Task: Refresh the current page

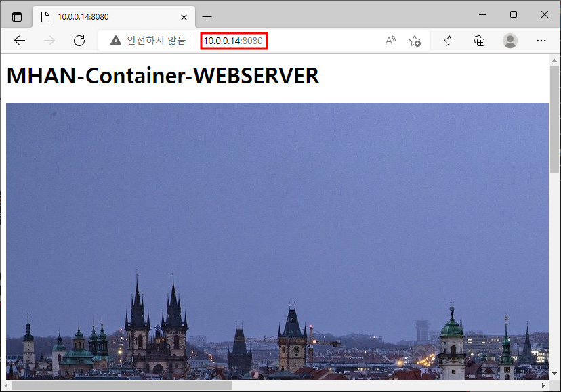Action: [79, 41]
